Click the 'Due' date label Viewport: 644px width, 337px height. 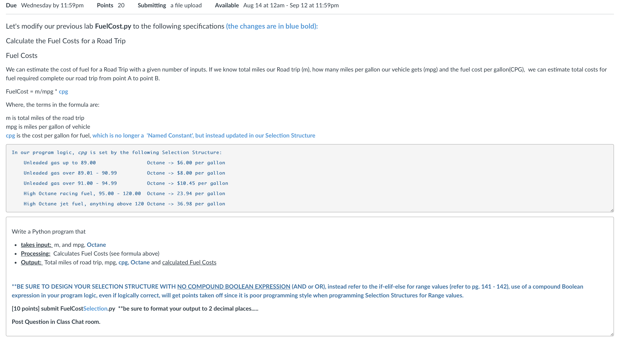(11, 5)
